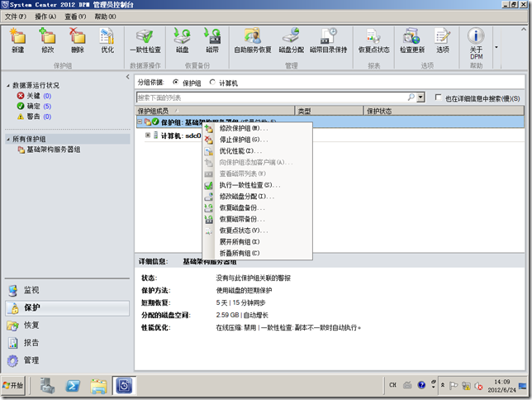
Task: Open the ribbon overflow dropdown arrow
Action: [x=496, y=47]
